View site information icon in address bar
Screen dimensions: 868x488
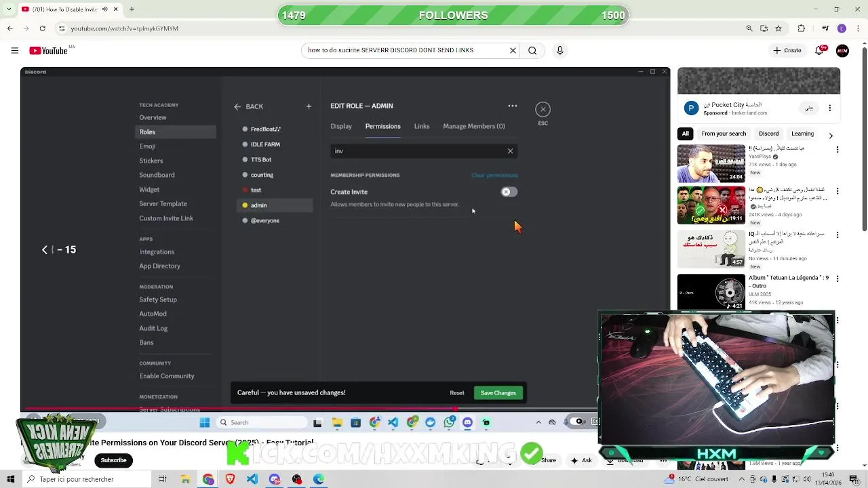62,28
